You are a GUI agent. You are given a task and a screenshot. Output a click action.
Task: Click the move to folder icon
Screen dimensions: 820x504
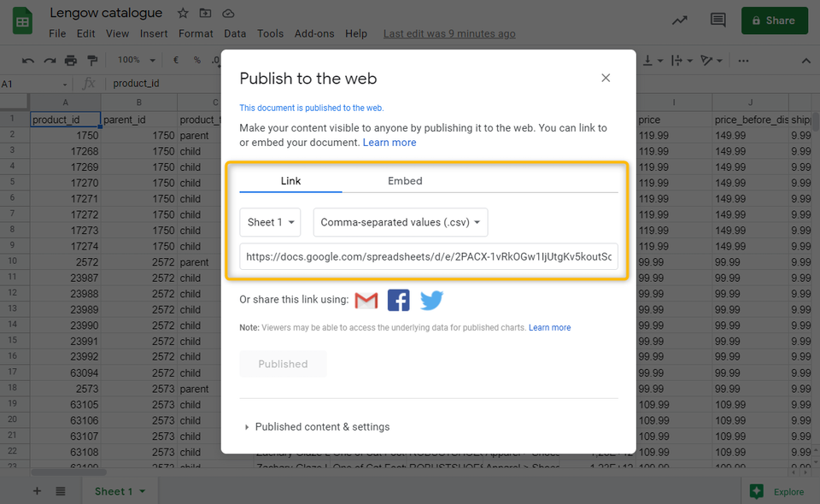tap(206, 13)
